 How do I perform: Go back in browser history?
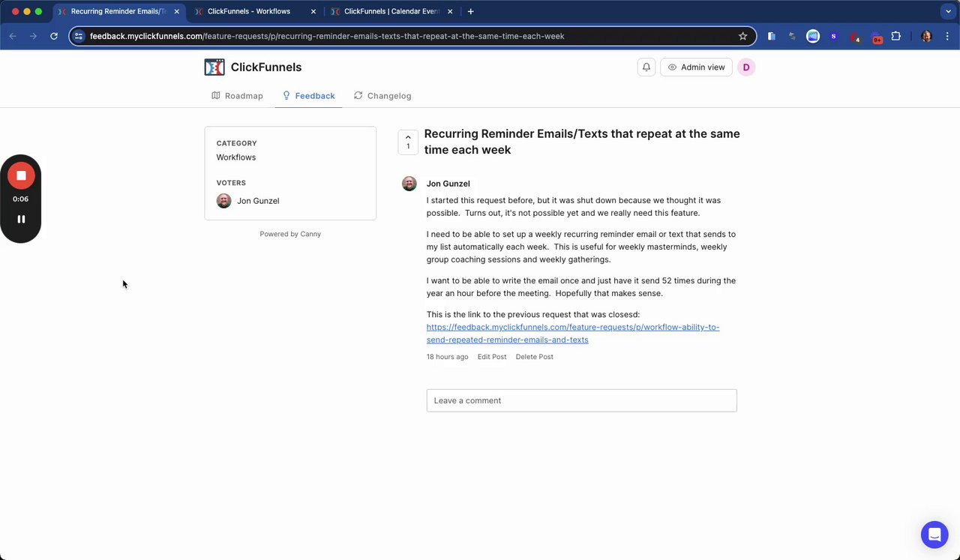(13, 36)
